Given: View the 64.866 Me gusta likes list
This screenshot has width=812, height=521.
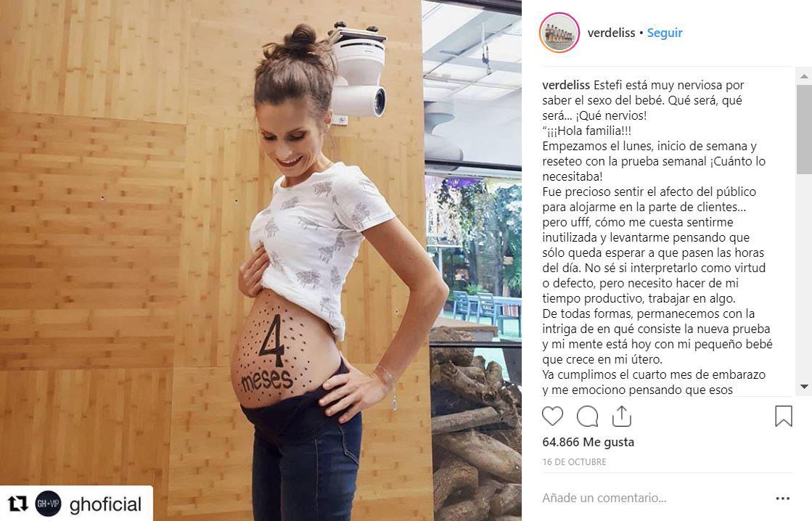Looking at the screenshot, I should (x=589, y=442).
